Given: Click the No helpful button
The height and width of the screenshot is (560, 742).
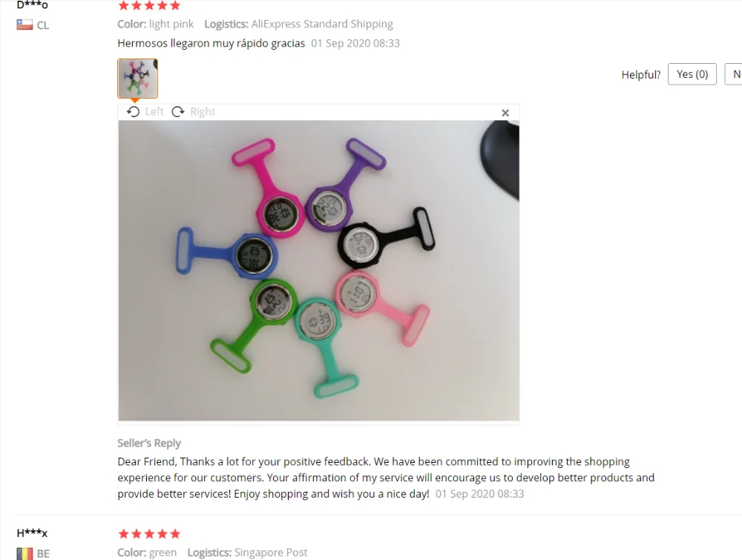Looking at the screenshot, I should (x=734, y=74).
